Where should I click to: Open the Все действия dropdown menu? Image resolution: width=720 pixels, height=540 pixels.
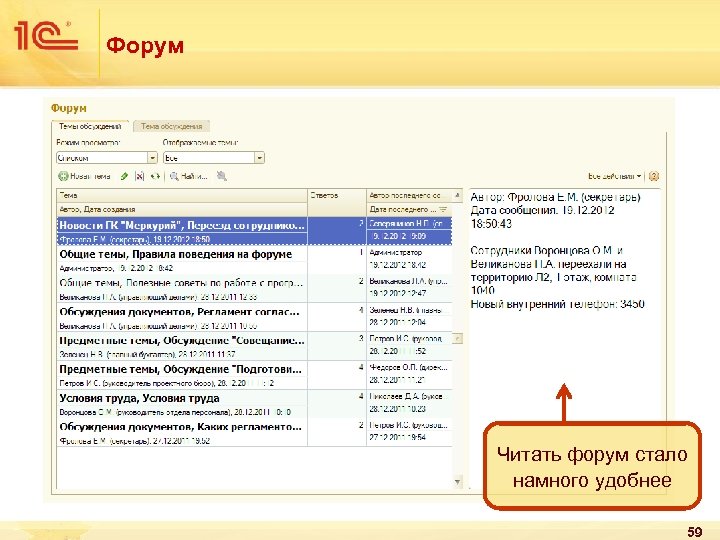(614, 176)
